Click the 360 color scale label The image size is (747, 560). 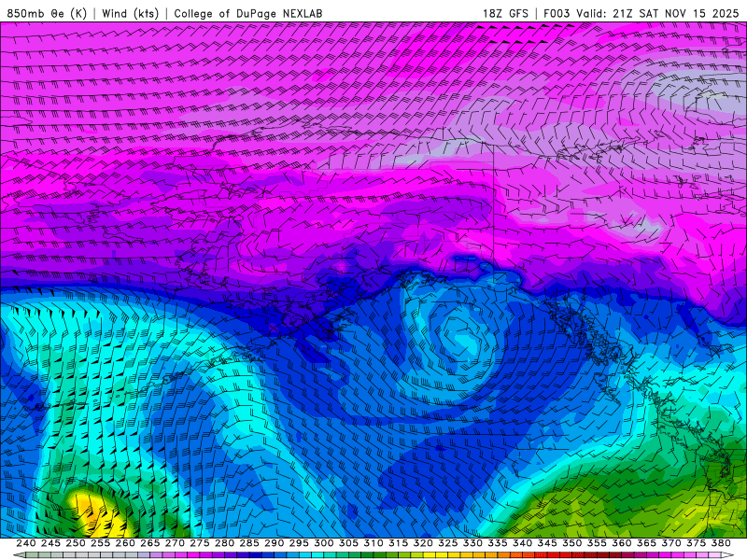coord(622,543)
